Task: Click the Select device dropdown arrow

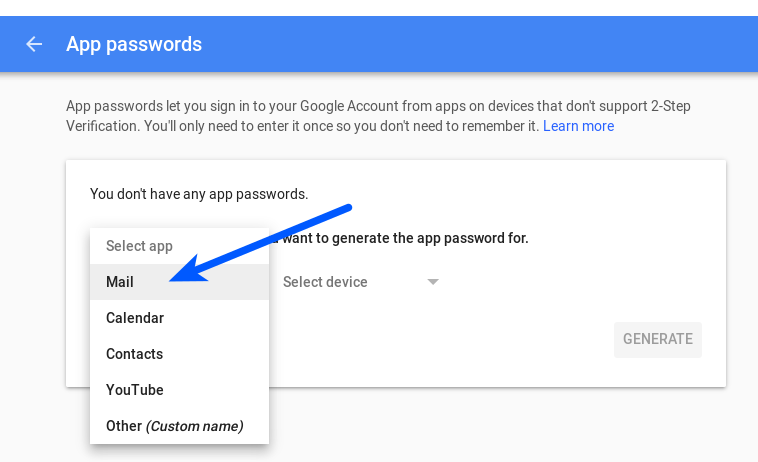Action: coord(433,282)
